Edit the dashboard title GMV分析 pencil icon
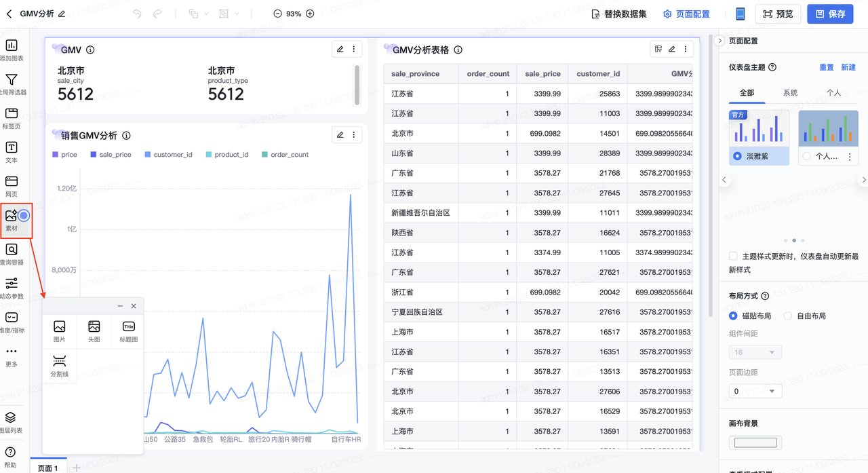This screenshot has height=473, width=868. 62,14
